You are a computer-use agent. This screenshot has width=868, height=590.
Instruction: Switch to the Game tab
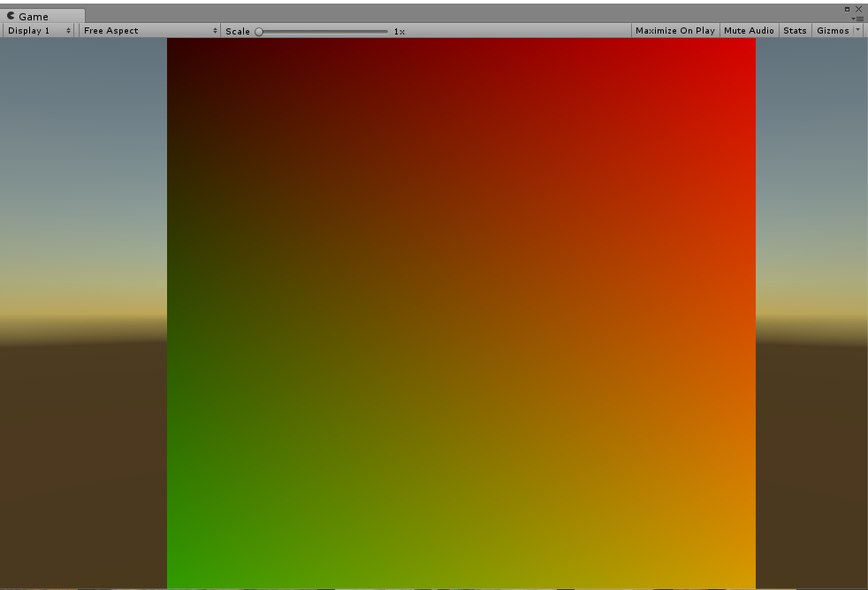click(x=35, y=15)
